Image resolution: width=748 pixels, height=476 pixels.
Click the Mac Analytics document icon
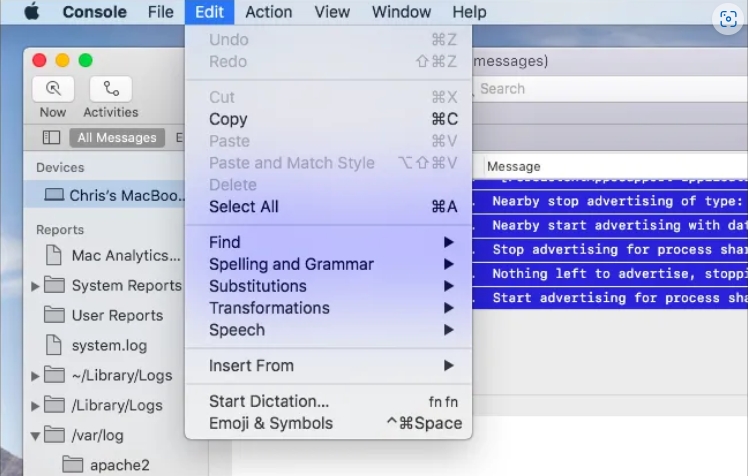53,255
